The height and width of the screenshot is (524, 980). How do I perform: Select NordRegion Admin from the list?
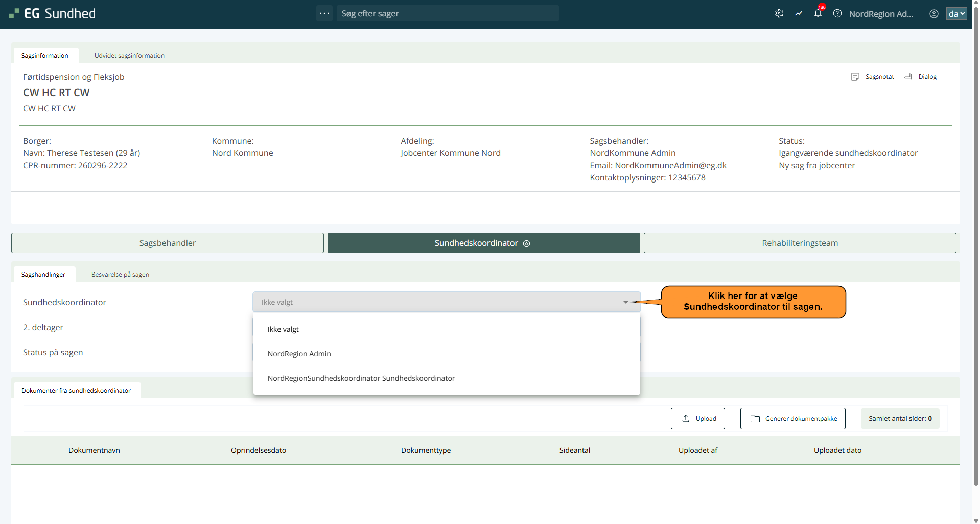click(x=299, y=354)
